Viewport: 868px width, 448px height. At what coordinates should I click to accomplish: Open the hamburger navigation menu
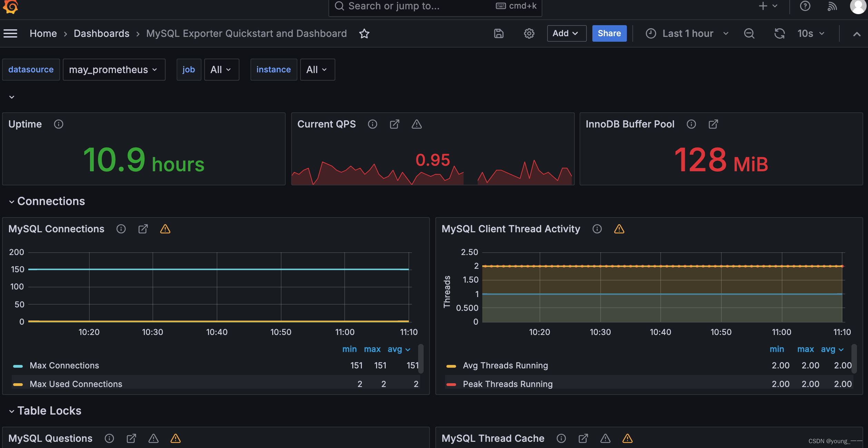coord(10,33)
